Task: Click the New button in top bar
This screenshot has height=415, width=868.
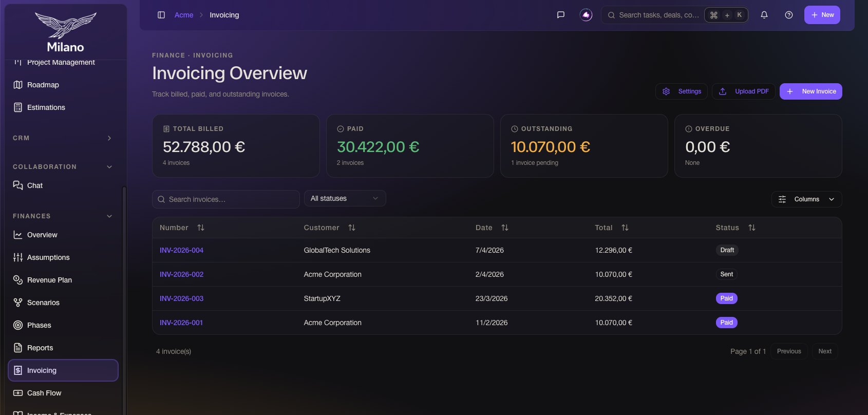Action: 822,15
